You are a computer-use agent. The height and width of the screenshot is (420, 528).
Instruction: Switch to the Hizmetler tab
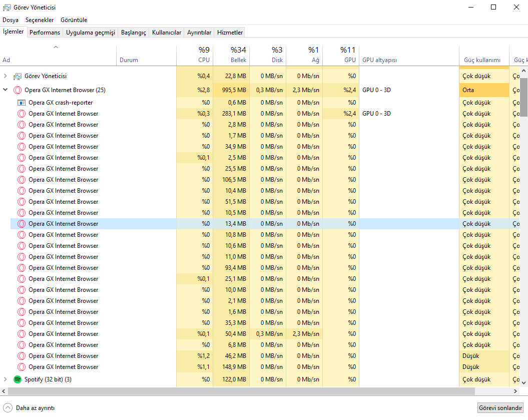[x=230, y=33]
